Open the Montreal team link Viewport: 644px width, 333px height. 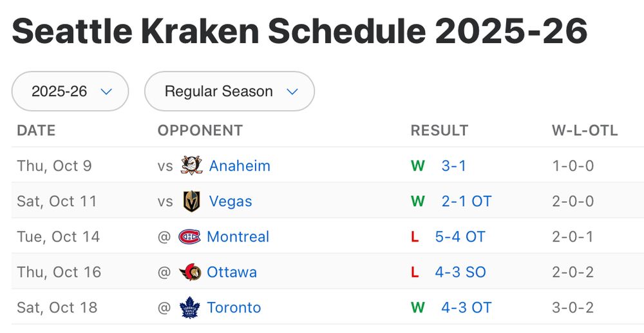pos(238,236)
